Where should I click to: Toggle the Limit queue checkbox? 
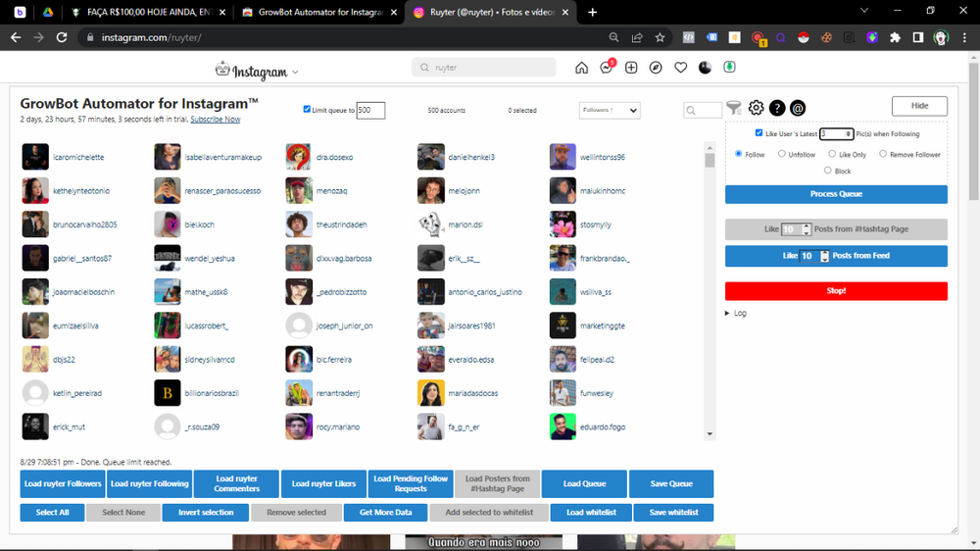[307, 109]
